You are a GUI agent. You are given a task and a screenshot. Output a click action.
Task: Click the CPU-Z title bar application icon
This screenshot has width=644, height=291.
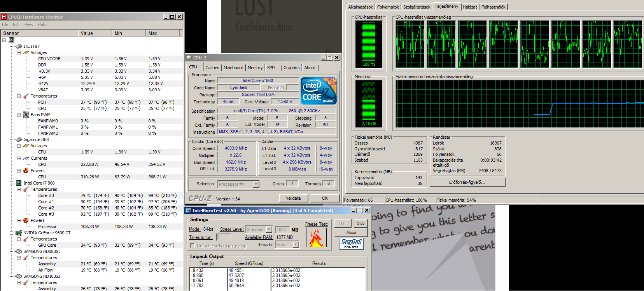[189, 58]
